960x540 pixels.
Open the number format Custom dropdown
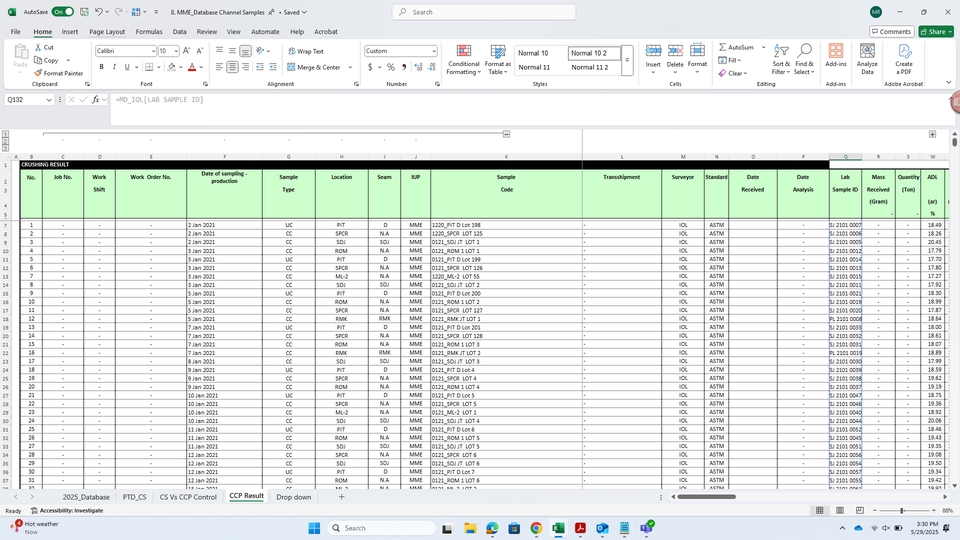433,51
